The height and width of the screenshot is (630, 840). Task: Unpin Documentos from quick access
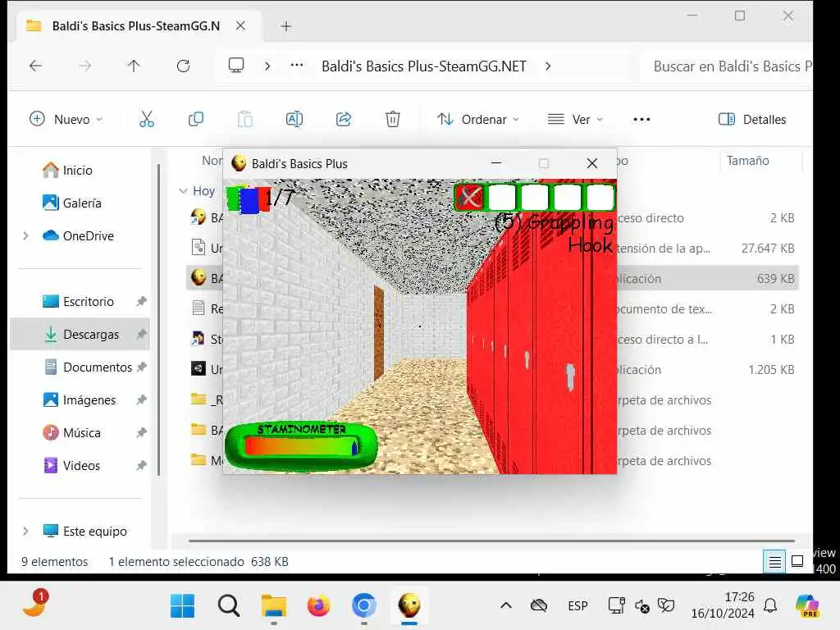click(141, 367)
